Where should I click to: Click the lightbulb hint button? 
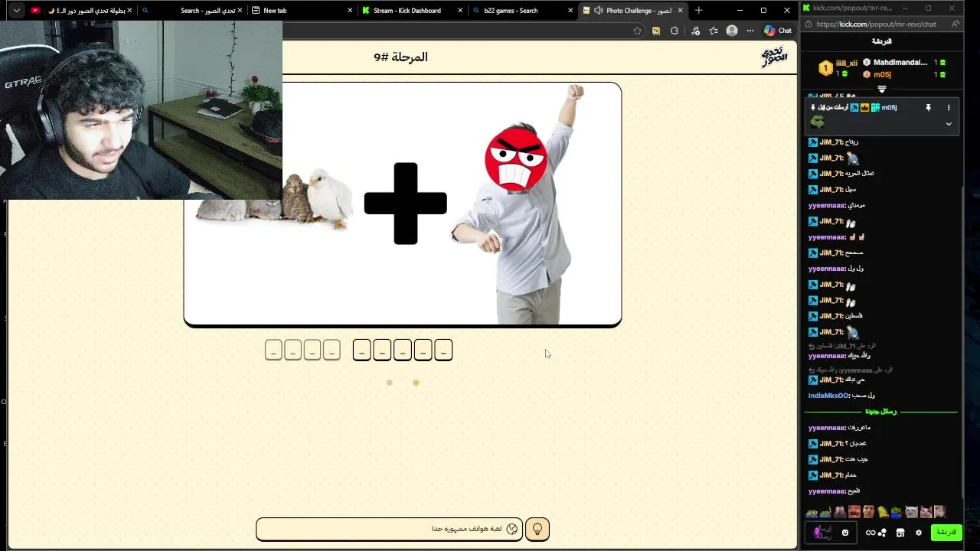[537, 529]
